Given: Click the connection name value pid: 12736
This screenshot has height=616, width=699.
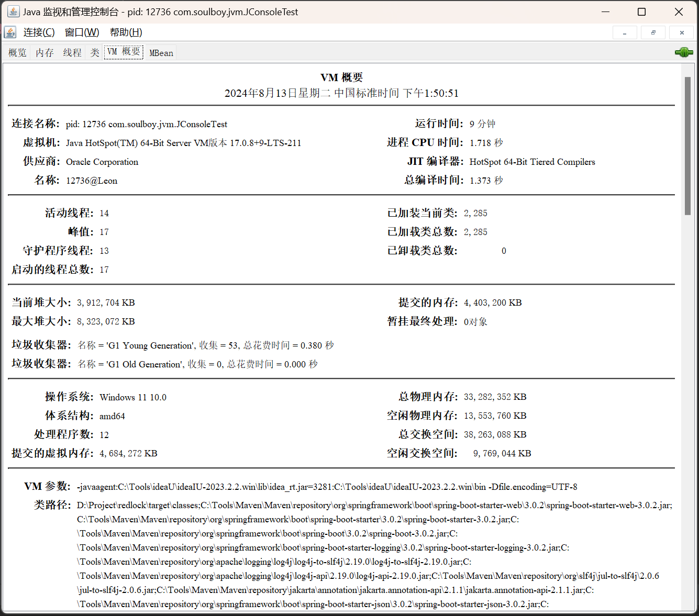Looking at the screenshot, I should click(147, 124).
